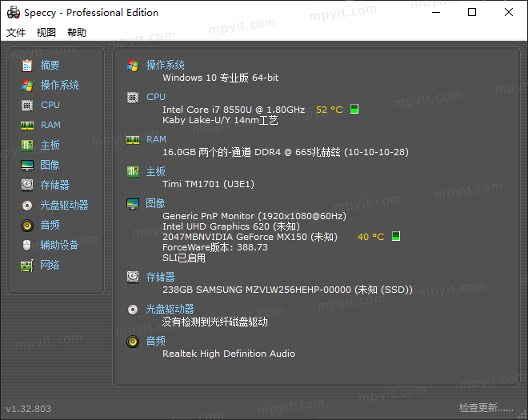Select 网络 in the sidebar

click(50, 265)
